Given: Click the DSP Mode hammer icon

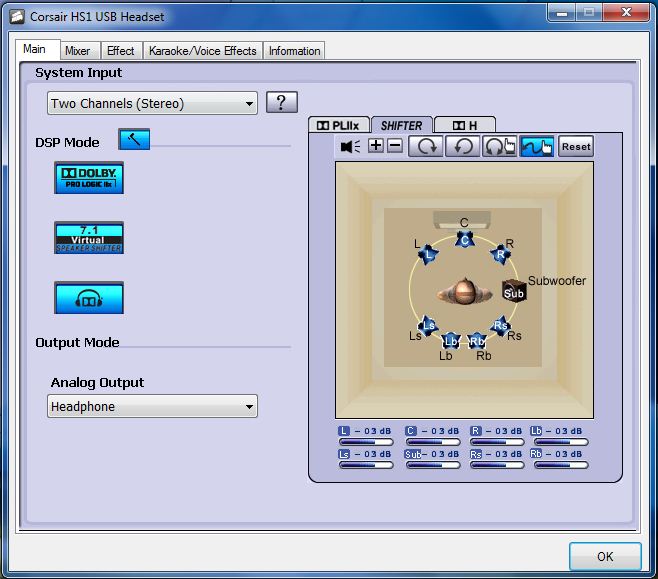Looking at the screenshot, I should click(x=134, y=139).
